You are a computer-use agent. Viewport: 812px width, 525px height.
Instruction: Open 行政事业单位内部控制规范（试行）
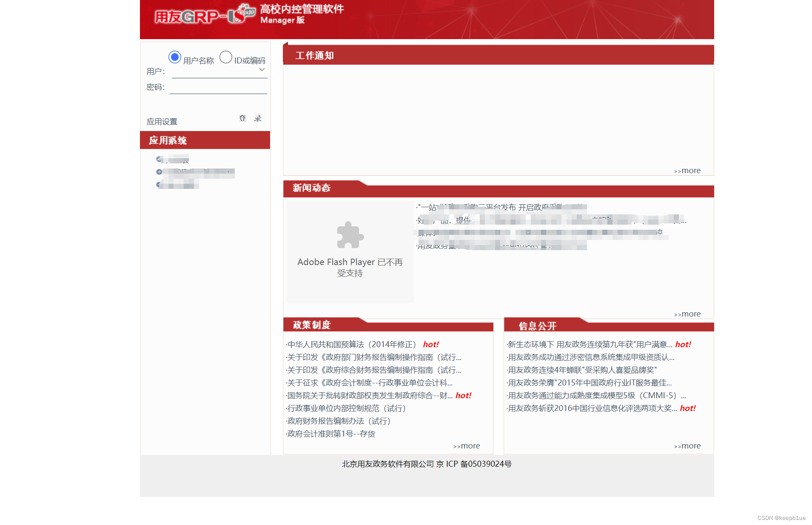tap(347, 408)
